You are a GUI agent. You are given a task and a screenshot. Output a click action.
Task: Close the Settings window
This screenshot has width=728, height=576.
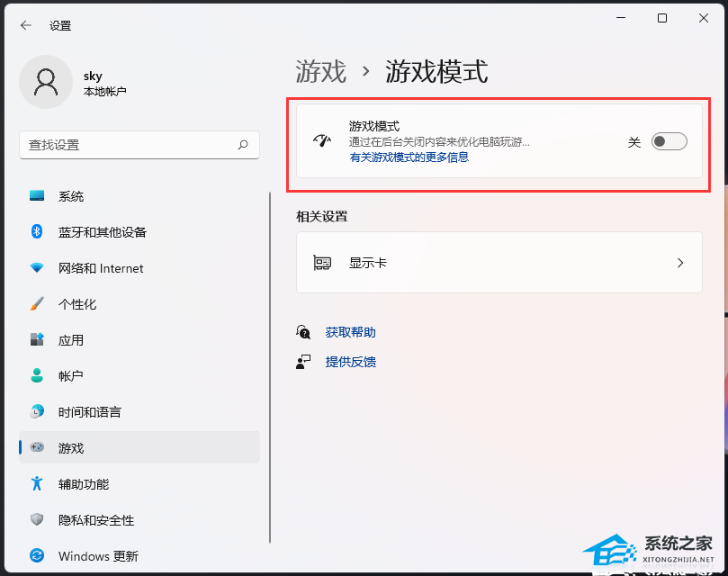point(704,18)
